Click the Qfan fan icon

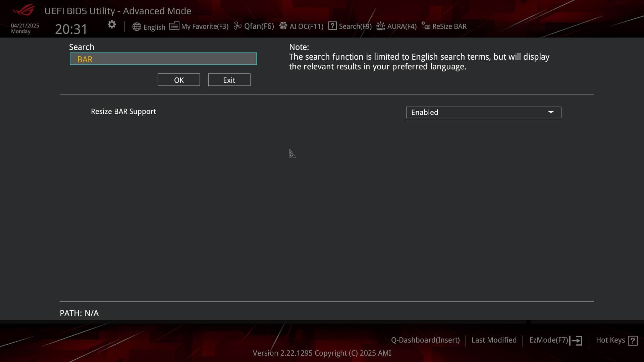(x=237, y=26)
